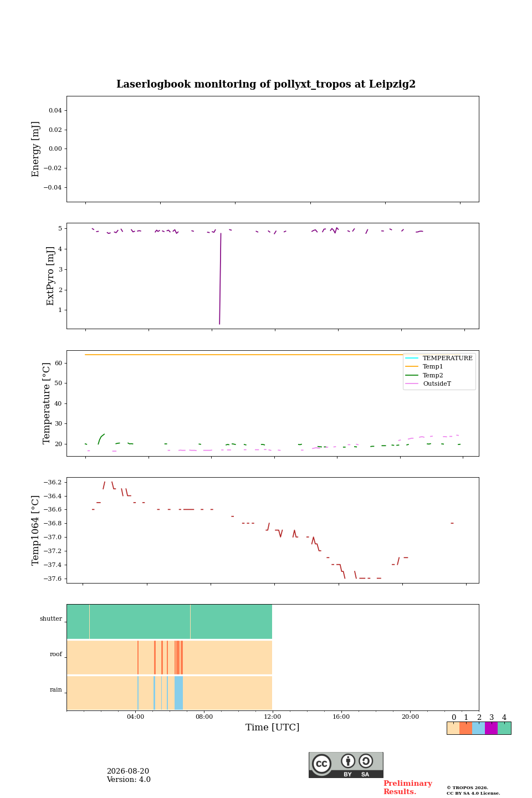Click the magenta swatch labeled 3

492,728
